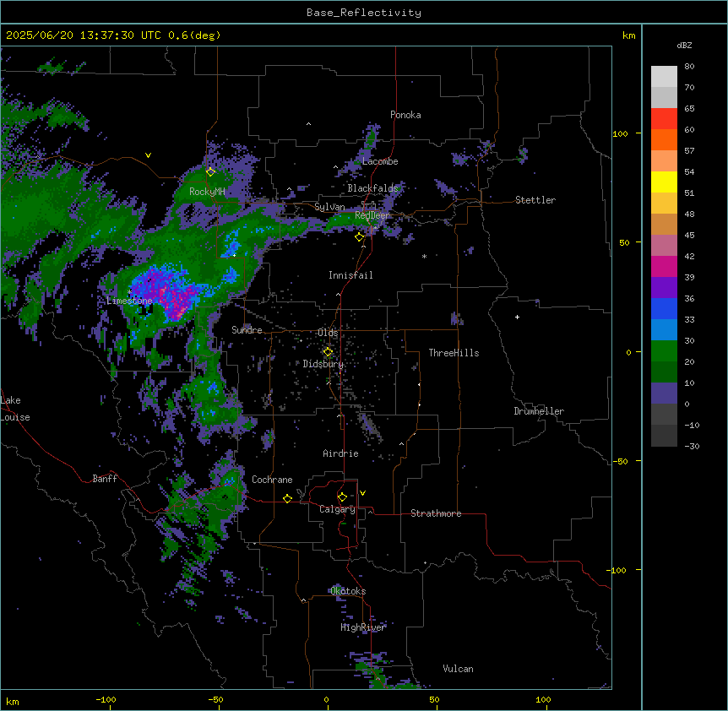
Task: Click the red 60-65 dBZ legend swatch
Action: [664, 118]
